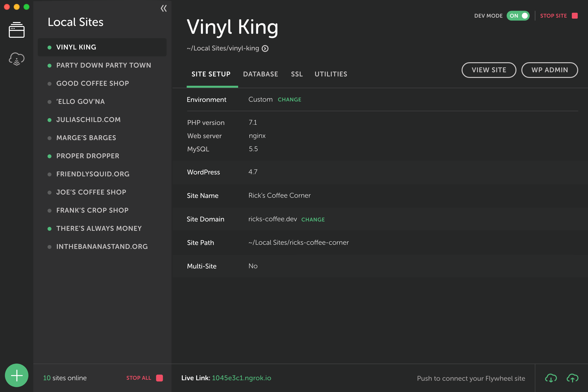The height and width of the screenshot is (392, 588).
Task: Toggle the JuliaSchild.com site on
Action: coord(49,120)
